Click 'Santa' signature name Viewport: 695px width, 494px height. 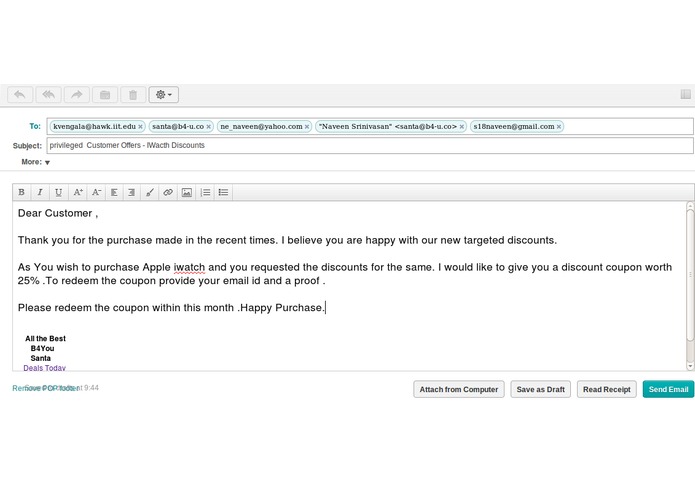point(40,358)
